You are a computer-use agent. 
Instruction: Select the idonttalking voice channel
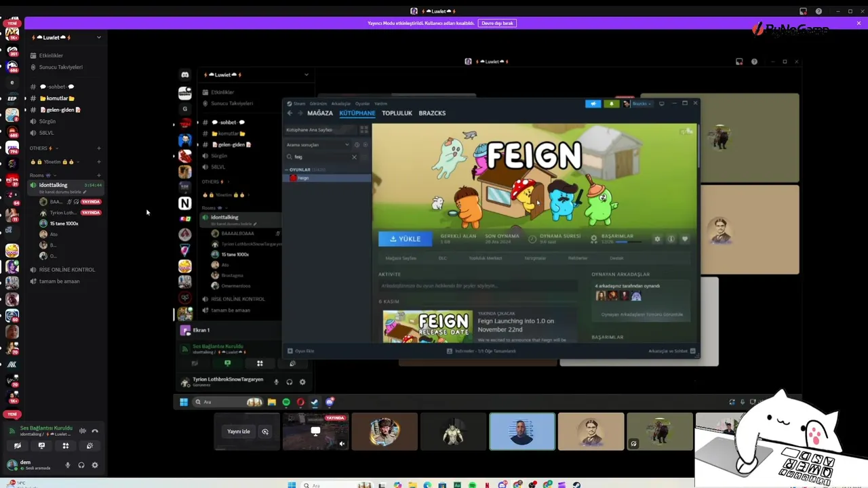[66, 187]
